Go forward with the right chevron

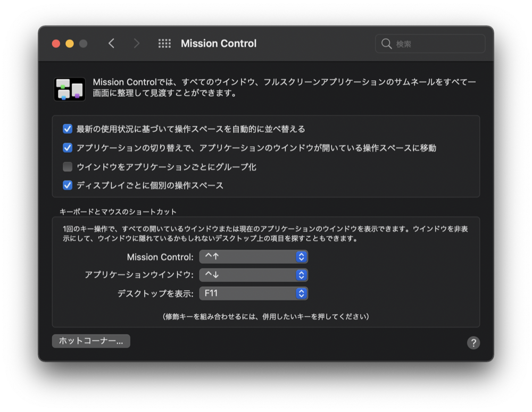tap(136, 44)
